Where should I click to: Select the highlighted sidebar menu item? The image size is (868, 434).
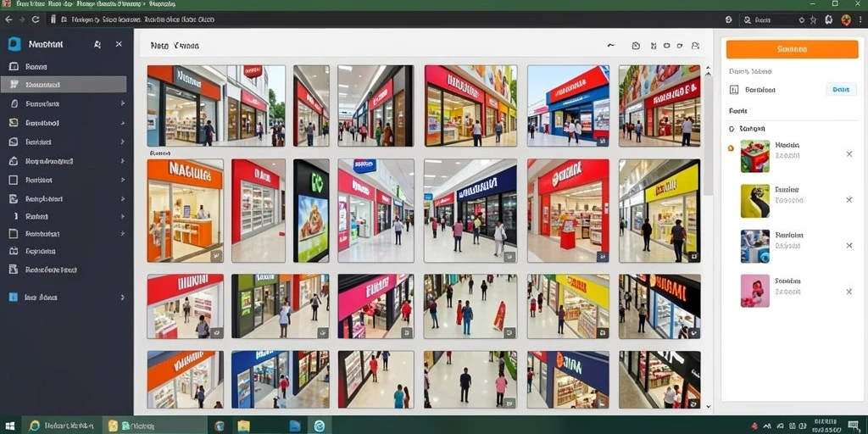point(64,85)
